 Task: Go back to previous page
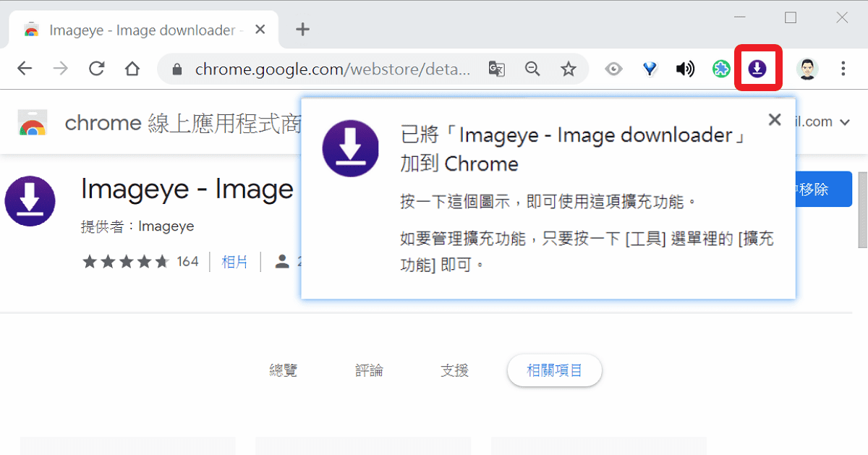25,69
